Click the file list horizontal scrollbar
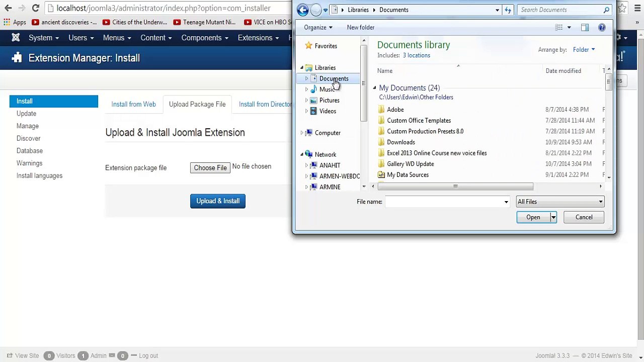644x362 pixels. click(x=455, y=187)
